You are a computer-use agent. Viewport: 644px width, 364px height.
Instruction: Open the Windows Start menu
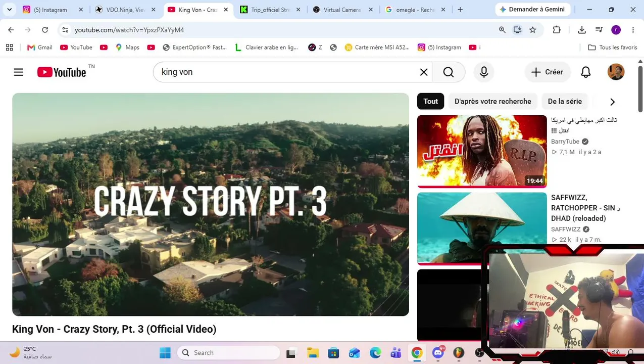(x=165, y=353)
